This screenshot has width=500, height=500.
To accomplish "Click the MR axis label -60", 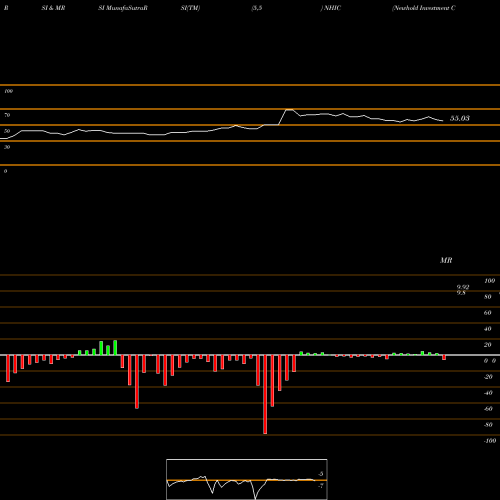I will point(488,409).
